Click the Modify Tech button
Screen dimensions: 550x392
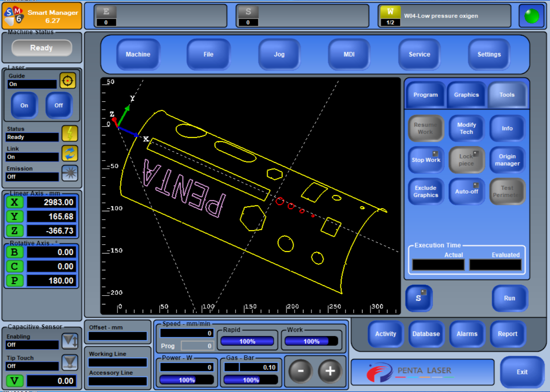click(466, 128)
